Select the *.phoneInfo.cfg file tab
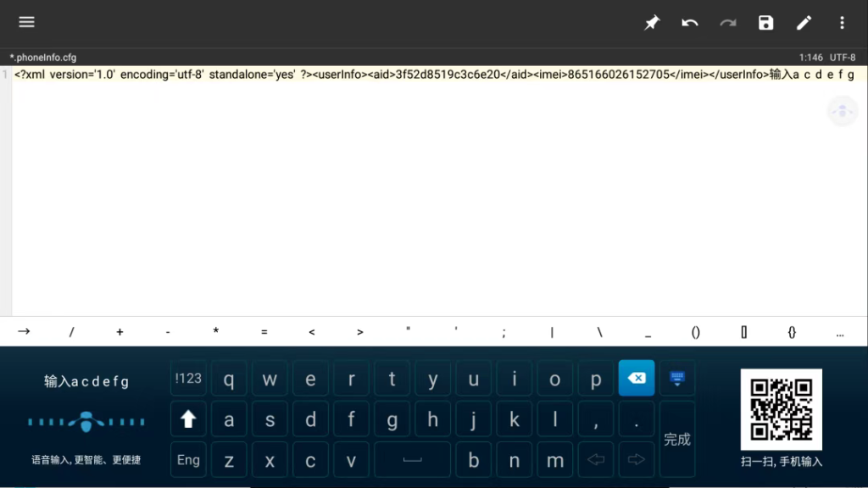The width and height of the screenshot is (868, 488). (x=43, y=57)
